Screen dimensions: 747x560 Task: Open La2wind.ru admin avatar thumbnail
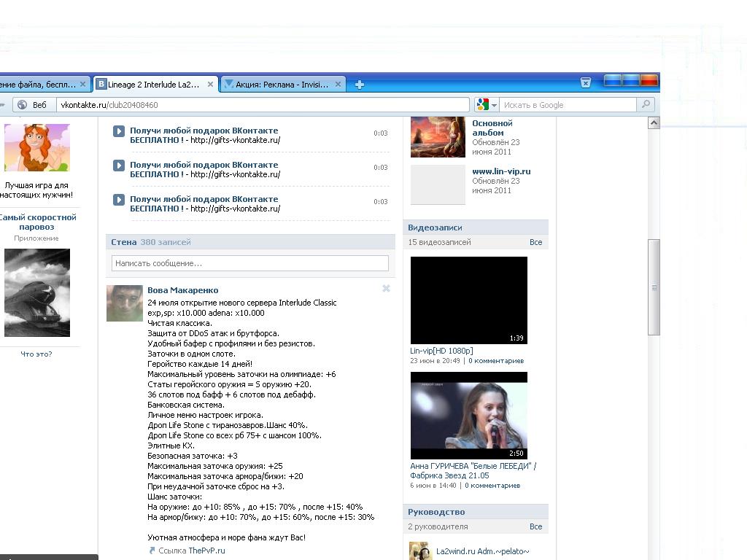(421, 551)
